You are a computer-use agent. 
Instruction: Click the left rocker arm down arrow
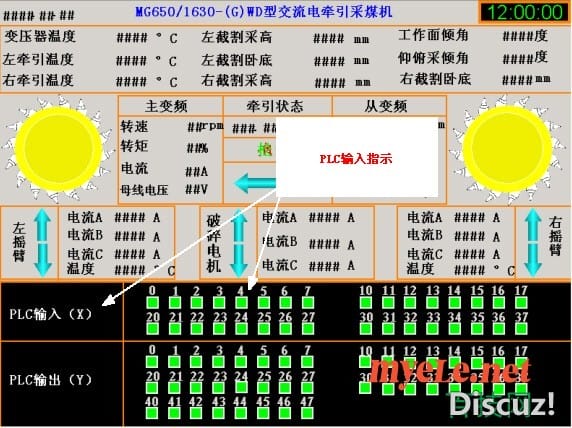click(x=43, y=259)
